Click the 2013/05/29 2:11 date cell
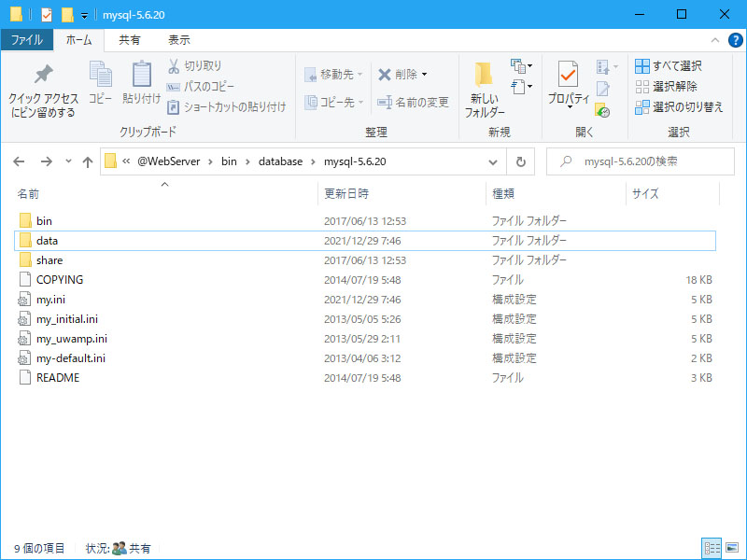This screenshot has height=560, width=747. (362, 339)
